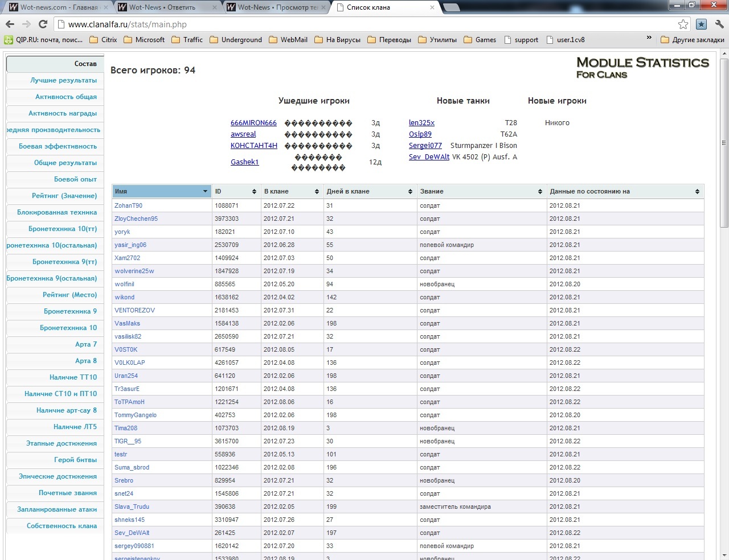Bookmark page with star icon
The width and height of the screenshot is (729, 560).
click(x=683, y=24)
